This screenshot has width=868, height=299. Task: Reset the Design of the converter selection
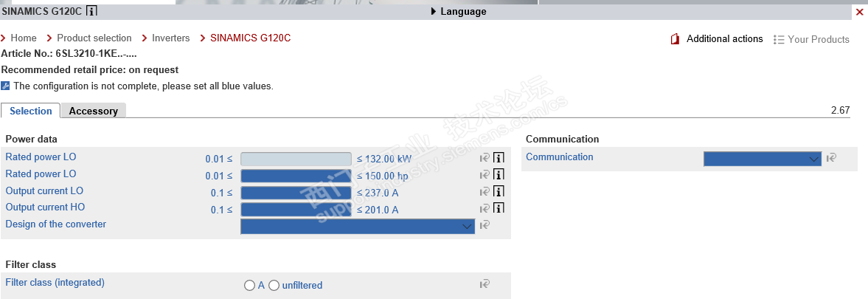485,224
